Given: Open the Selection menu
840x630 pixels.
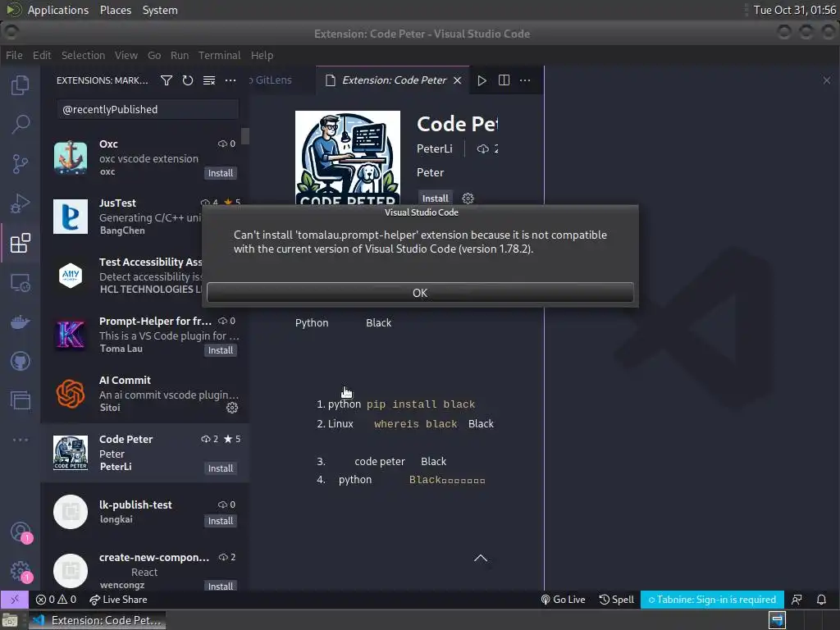Looking at the screenshot, I should [x=83, y=55].
